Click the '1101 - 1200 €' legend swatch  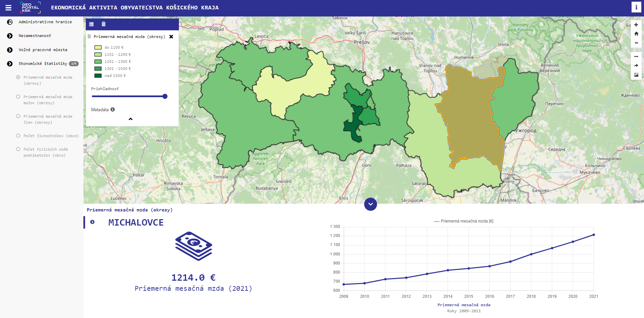pos(98,54)
